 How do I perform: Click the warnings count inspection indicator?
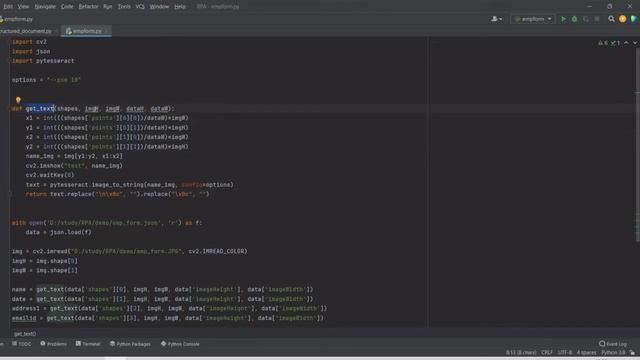click(603, 43)
